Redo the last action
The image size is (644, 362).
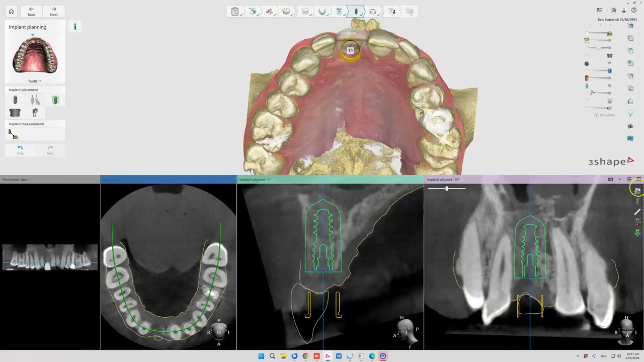[50, 150]
